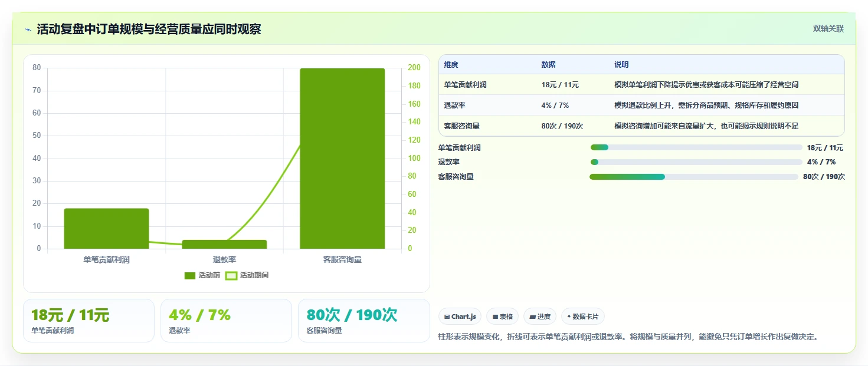This screenshot has width=868, height=366.
Task: Click table cell 客服咨询量
Action: click(x=461, y=126)
